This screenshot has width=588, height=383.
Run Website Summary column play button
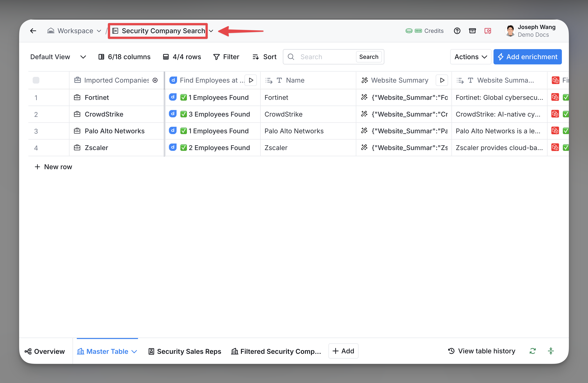(442, 80)
